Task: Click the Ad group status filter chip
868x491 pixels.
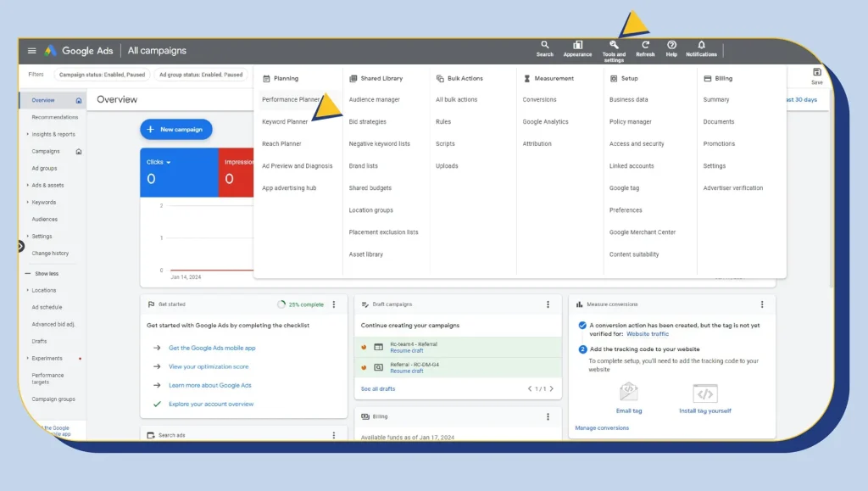Action: 201,75
